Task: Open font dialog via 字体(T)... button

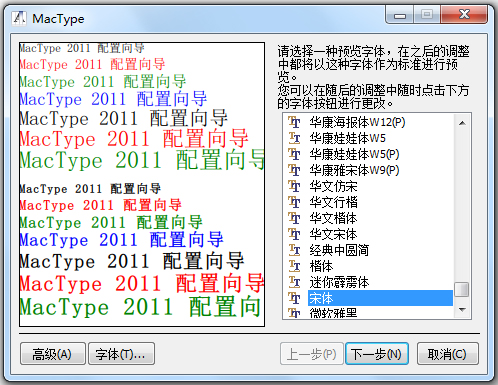Action: tap(121, 354)
